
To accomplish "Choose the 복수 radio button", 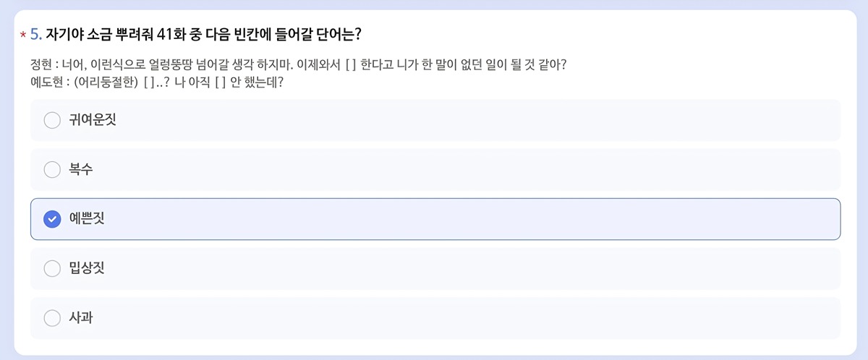I will 52,170.
